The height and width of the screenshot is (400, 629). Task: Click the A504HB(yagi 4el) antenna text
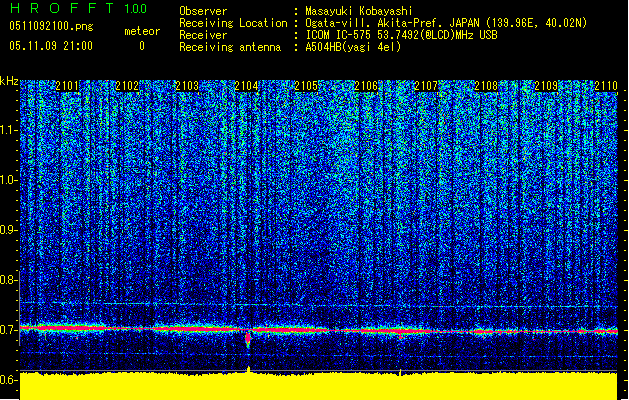coord(353,47)
